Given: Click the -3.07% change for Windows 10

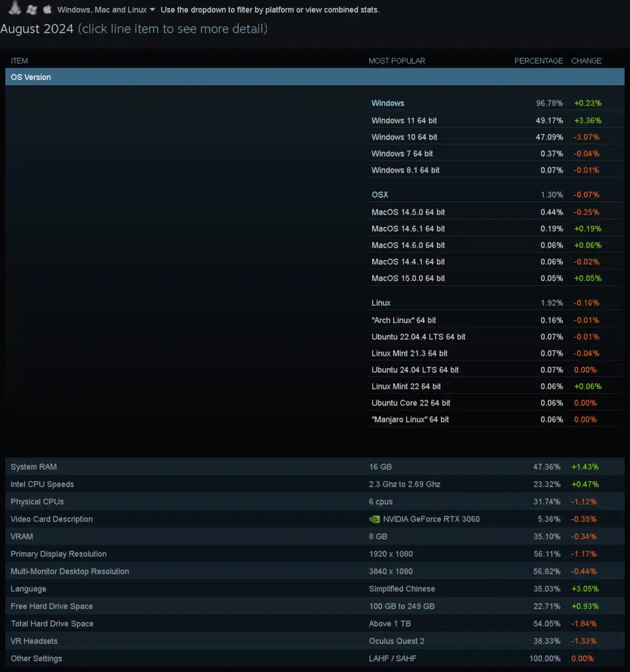Looking at the screenshot, I should coord(586,137).
